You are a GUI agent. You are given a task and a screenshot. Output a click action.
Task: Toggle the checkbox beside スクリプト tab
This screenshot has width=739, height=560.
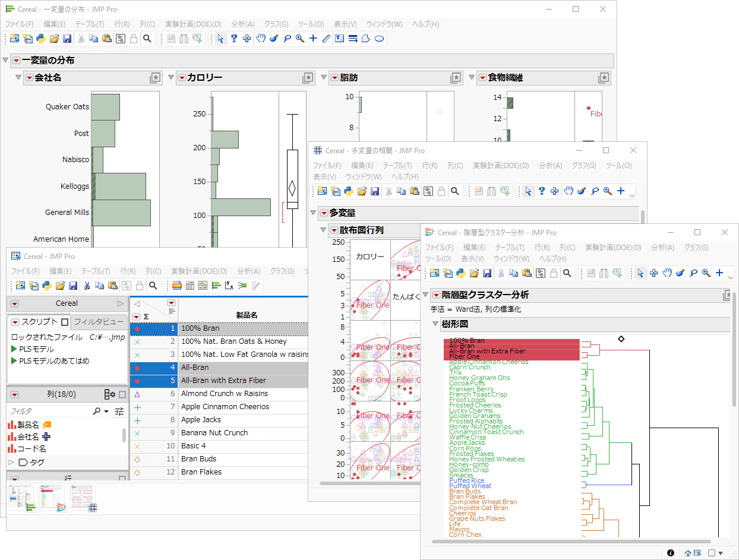click(65, 322)
